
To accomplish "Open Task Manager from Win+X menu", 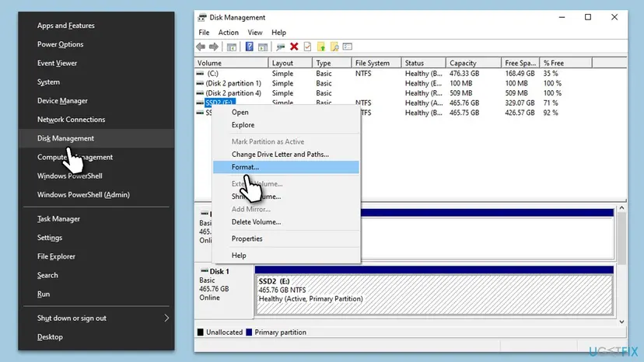I will tap(96, 219).
